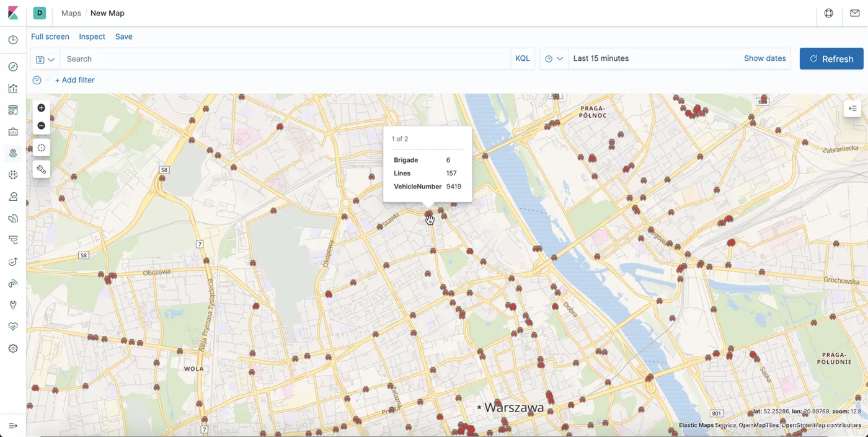Go to the Maps breadcrumb

[71, 13]
